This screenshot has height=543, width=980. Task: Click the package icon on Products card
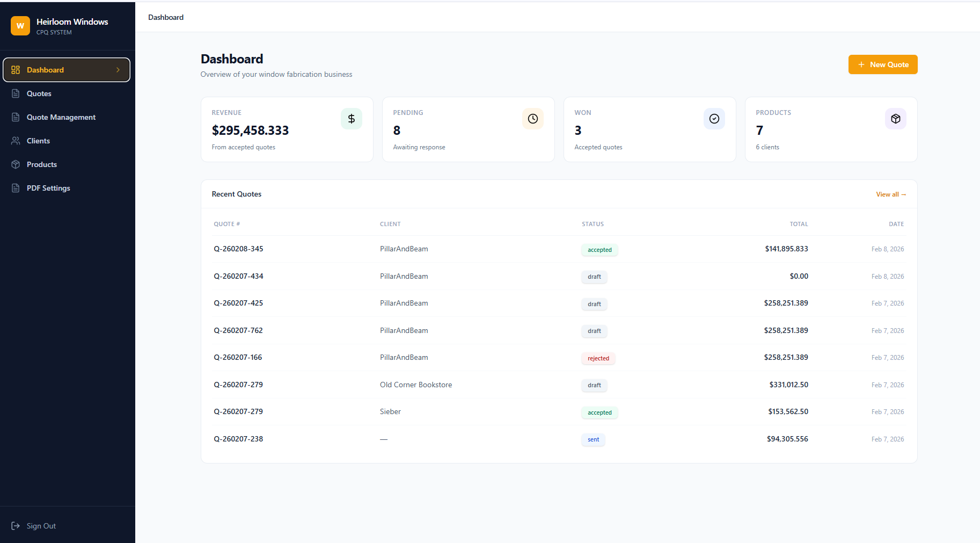coord(896,119)
